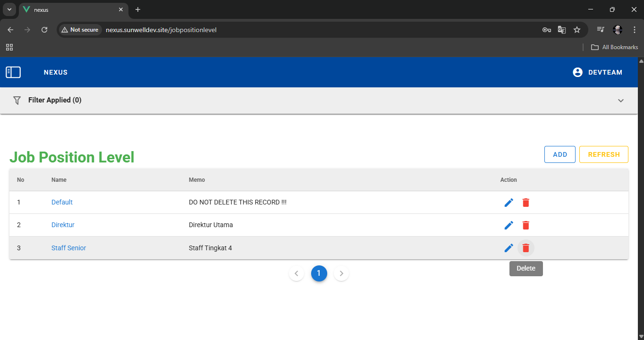This screenshot has width=644, height=340.
Task: Select page 1 in pagination
Action: point(319,273)
